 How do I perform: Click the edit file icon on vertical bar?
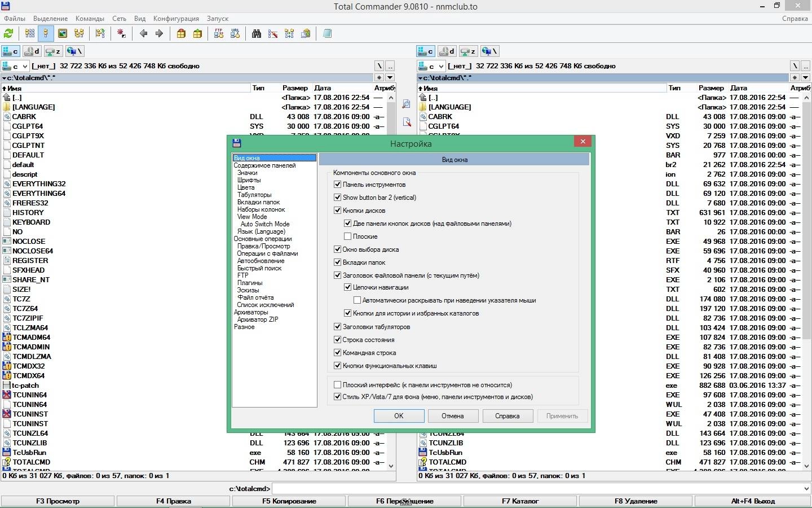pyautogui.click(x=406, y=122)
